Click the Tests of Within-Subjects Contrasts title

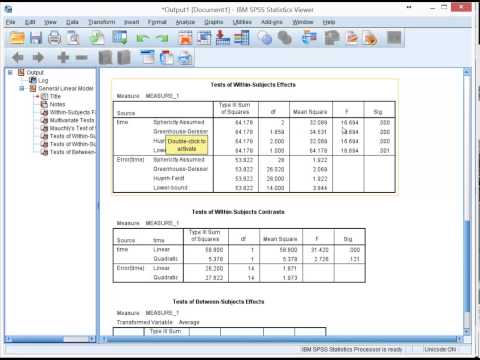click(238, 212)
